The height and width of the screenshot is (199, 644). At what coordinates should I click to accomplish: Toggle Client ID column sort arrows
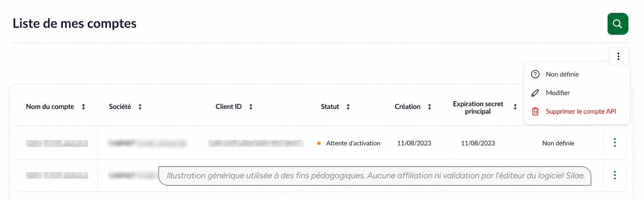pyautogui.click(x=251, y=107)
